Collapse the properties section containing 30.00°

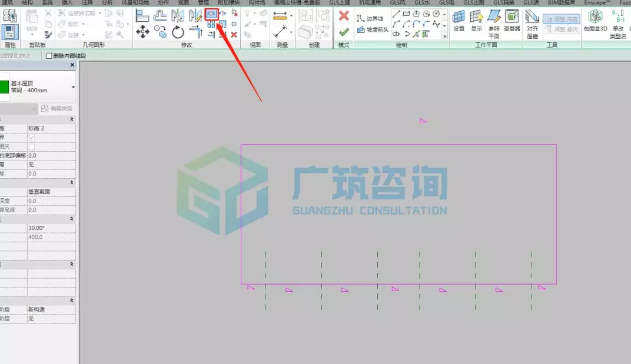coord(72,219)
